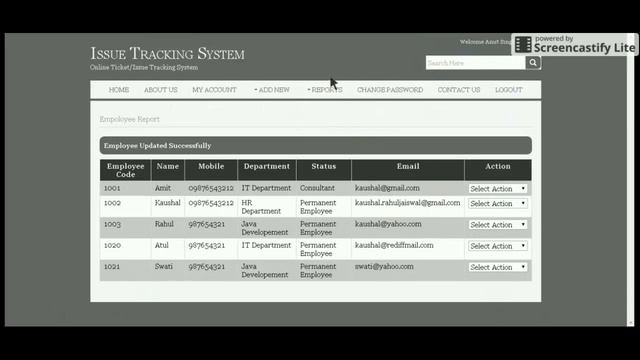This screenshot has height=360, width=640.
Task: Open Select Action dropdown for Atul row
Action: pyautogui.click(x=498, y=246)
